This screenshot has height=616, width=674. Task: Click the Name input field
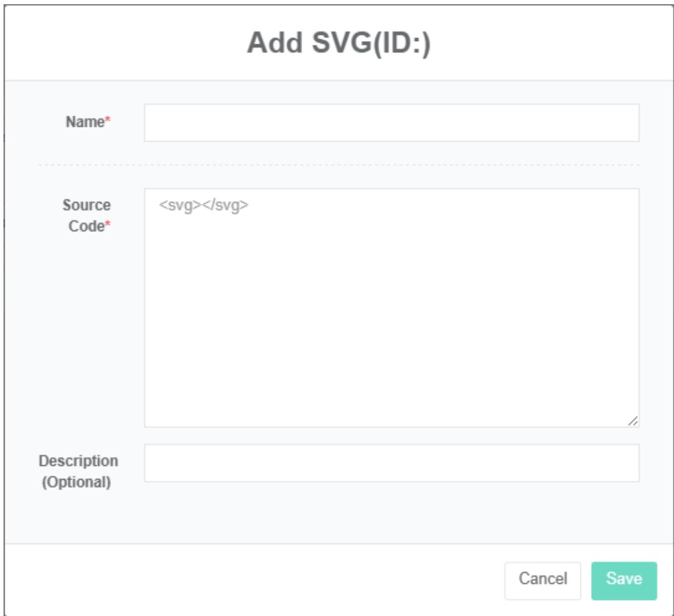coord(391,123)
